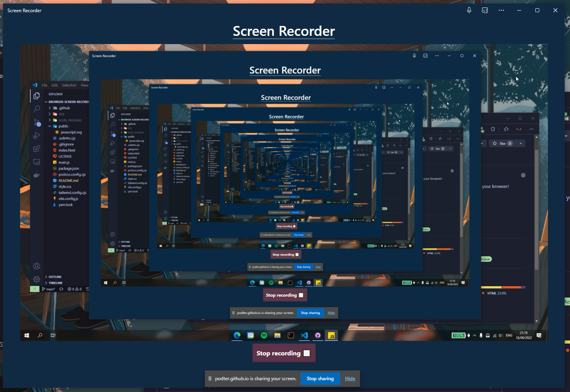Click the yellow JS app icon on the largest previewed taskbar
Image resolution: width=570 pixels, height=392 pixels.
click(x=332, y=335)
